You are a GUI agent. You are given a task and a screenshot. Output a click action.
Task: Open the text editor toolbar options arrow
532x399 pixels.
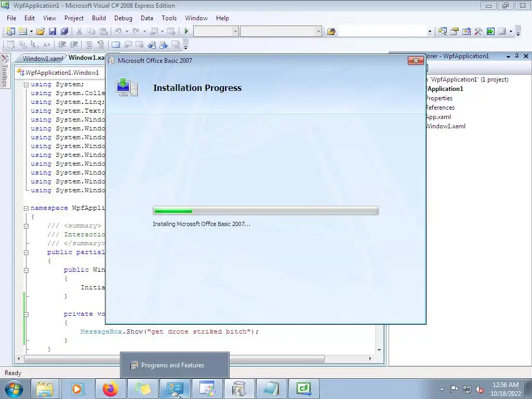click(x=185, y=47)
